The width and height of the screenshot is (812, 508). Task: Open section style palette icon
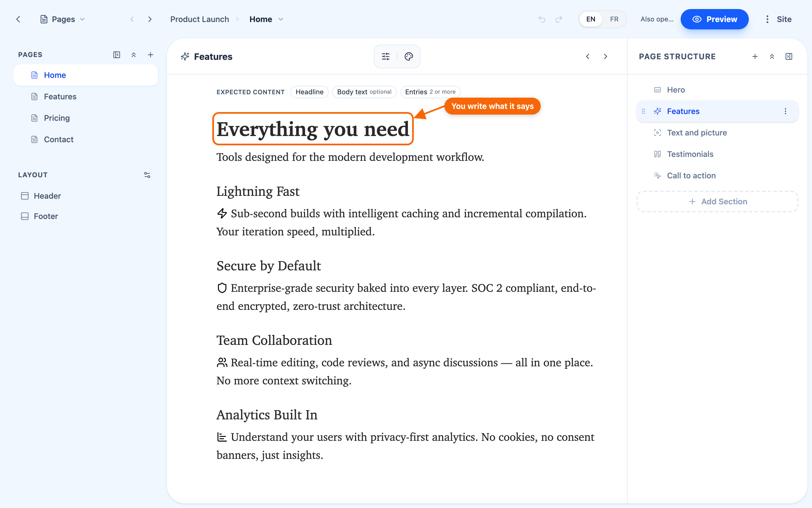click(x=409, y=56)
